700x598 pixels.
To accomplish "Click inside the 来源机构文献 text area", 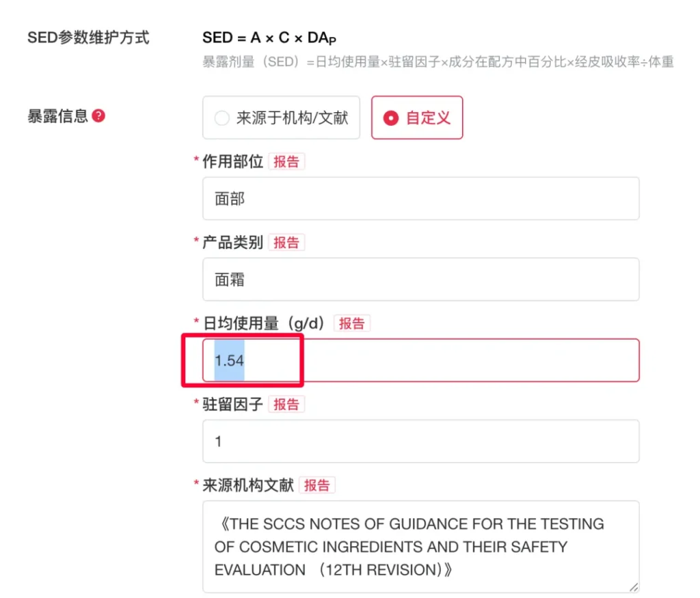I will [420, 547].
